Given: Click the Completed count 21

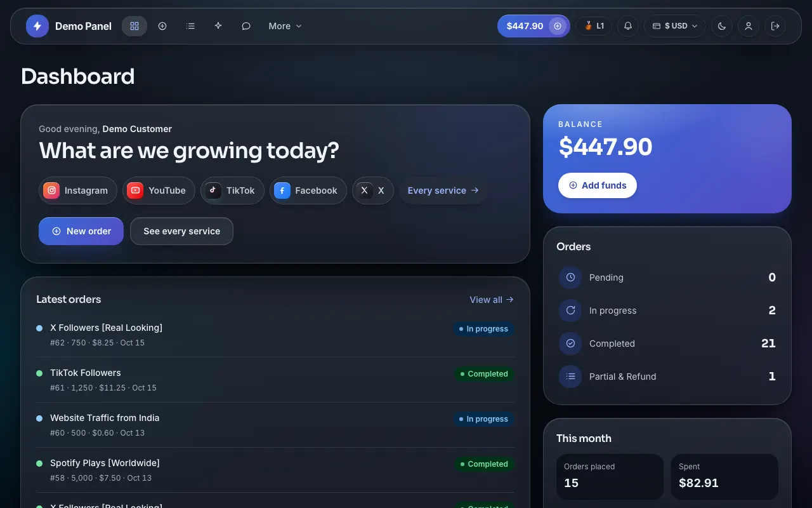Looking at the screenshot, I should pyautogui.click(x=768, y=344).
